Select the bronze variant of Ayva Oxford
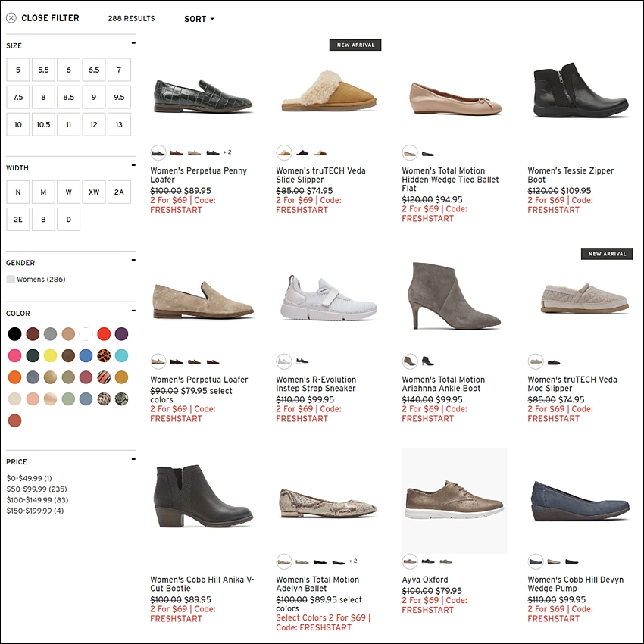The image size is (644, 644). pyautogui.click(x=410, y=561)
